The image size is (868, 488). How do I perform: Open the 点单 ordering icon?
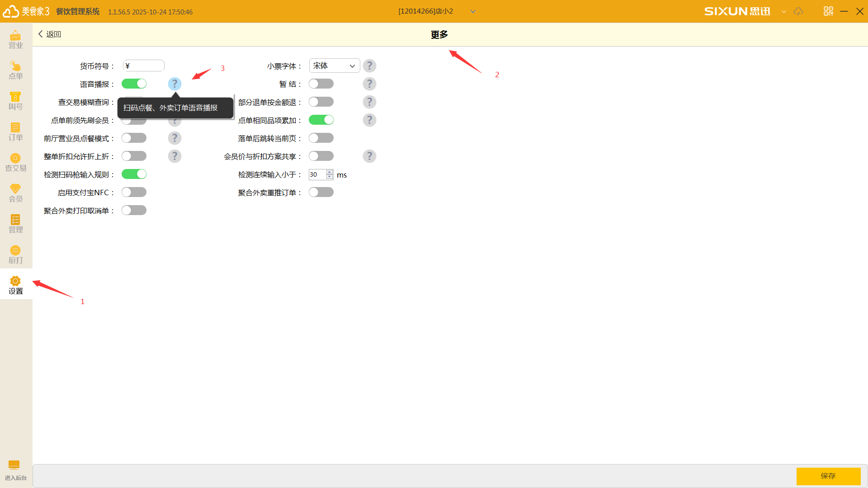pos(15,70)
